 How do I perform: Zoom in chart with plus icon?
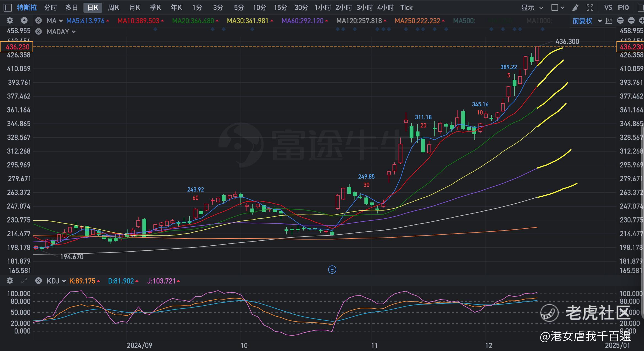641,21
